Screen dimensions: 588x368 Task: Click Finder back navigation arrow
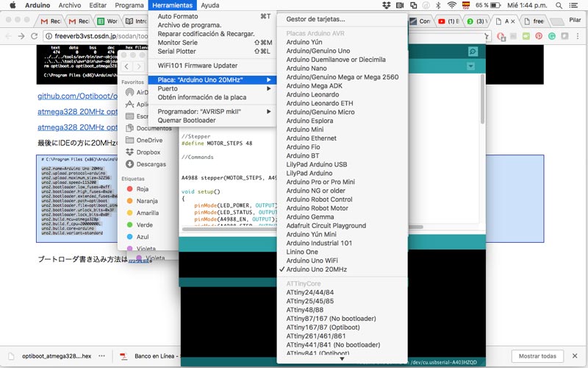pos(126,66)
